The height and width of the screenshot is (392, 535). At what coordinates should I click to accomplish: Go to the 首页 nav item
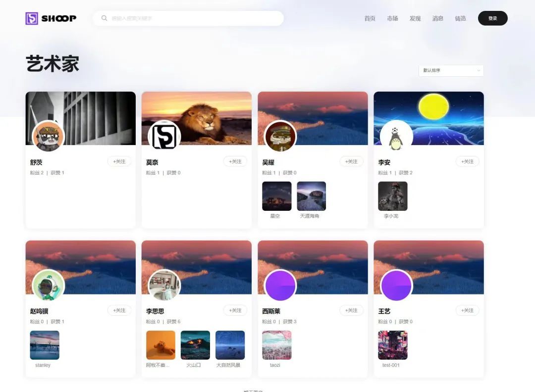(370, 18)
